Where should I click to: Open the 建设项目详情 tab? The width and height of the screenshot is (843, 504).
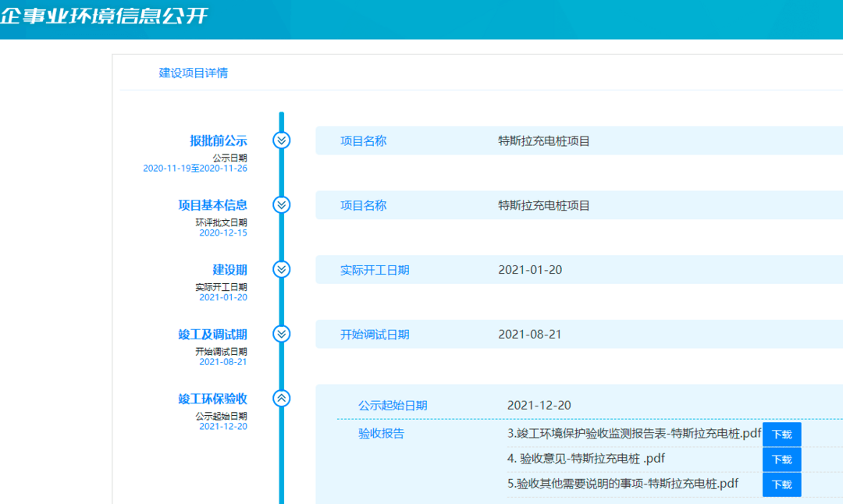coord(193,73)
